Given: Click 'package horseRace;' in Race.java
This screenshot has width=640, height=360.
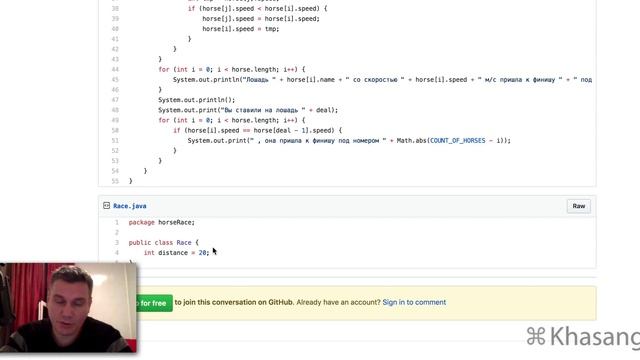Looking at the screenshot, I should (x=162, y=222).
